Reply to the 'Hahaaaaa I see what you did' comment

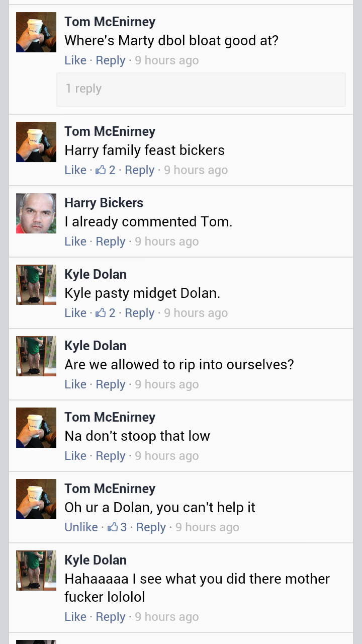coord(111,617)
